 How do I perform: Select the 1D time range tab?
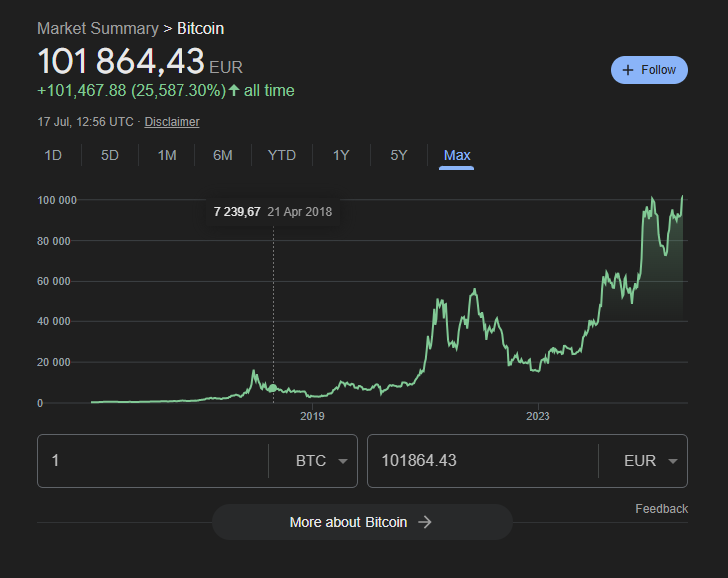click(x=53, y=155)
